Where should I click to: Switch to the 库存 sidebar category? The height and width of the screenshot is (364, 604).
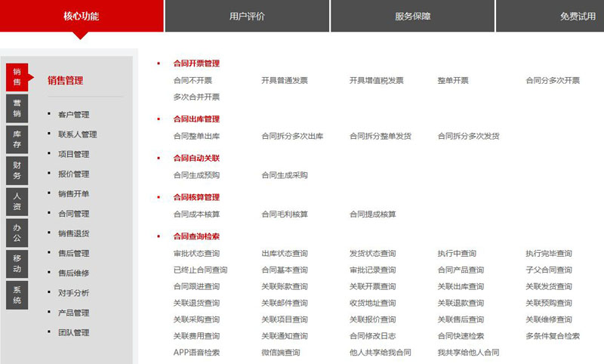[x=17, y=139]
